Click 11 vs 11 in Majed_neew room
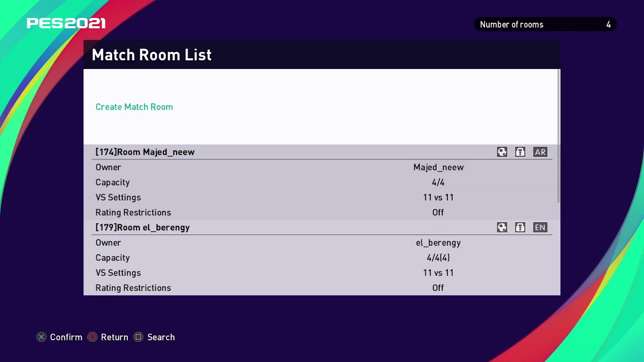 [x=438, y=198]
